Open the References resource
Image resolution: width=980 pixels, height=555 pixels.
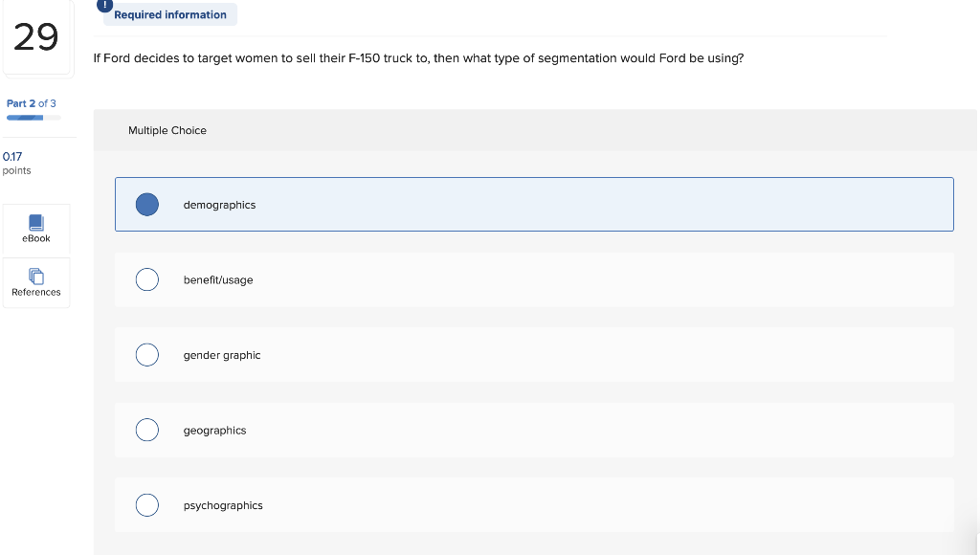35,282
